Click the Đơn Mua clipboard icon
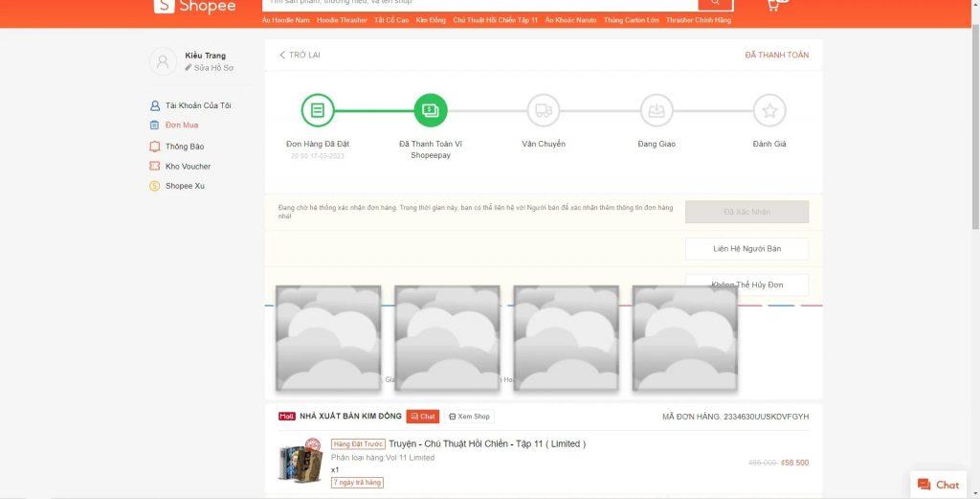 tap(155, 125)
